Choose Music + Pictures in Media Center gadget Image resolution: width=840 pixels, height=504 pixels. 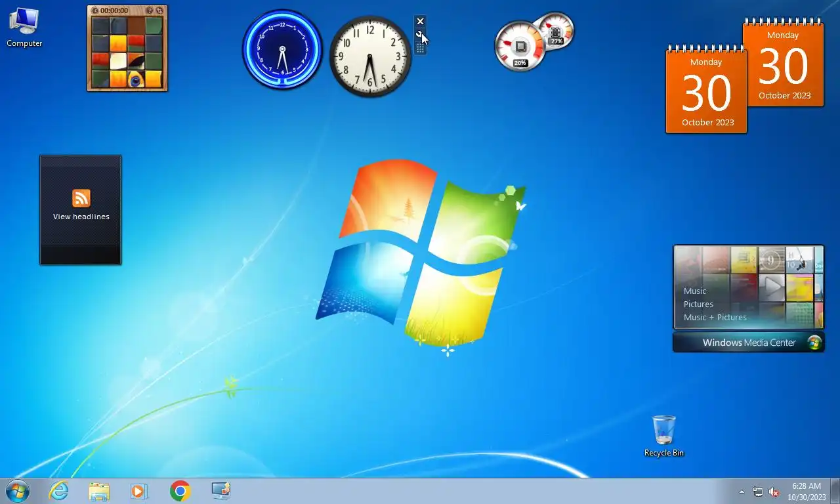[715, 317]
